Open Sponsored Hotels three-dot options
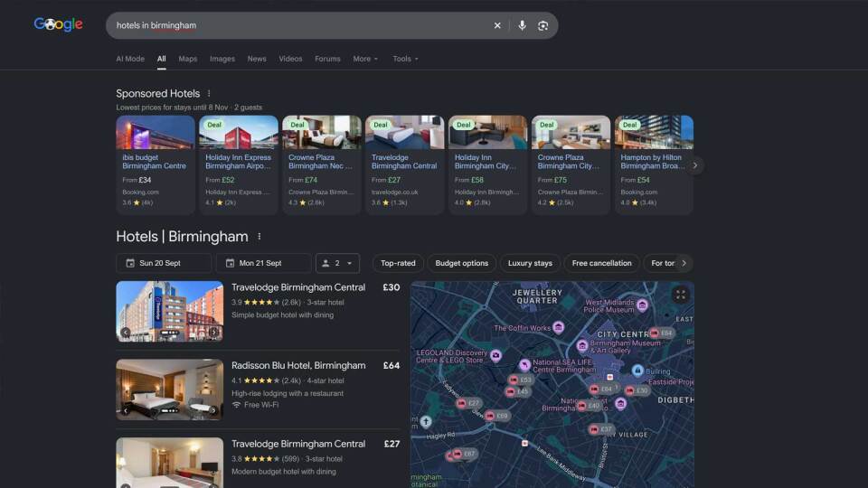Screen dimensions: 868x488 [209, 93]
